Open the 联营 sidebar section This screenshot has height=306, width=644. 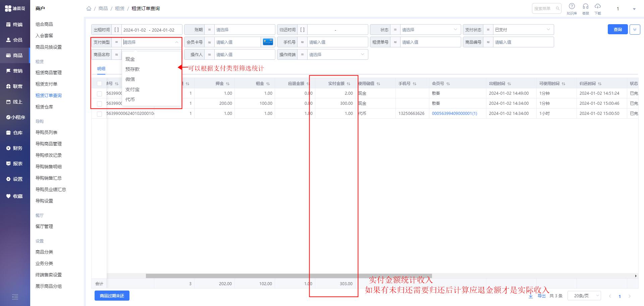[15, 86]
